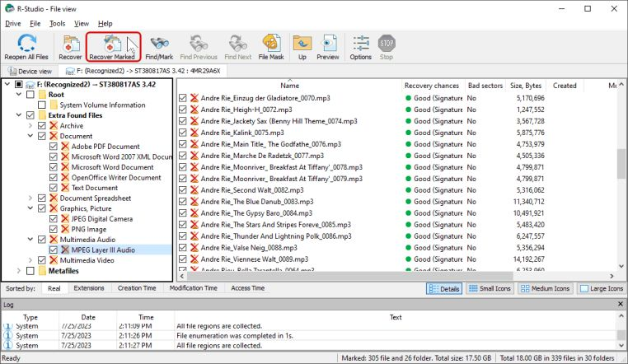Uncheck Andre Rie_Heigh-H_0072.mp3 checkbox

(x=183, y=110)
